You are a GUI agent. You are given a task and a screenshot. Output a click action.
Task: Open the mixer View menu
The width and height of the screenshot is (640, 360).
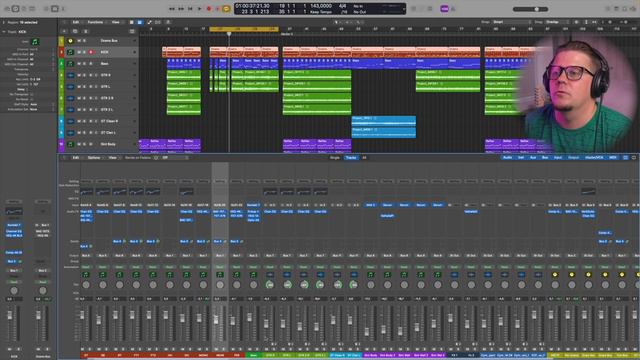pyautogui.click(x=112, y=158)
